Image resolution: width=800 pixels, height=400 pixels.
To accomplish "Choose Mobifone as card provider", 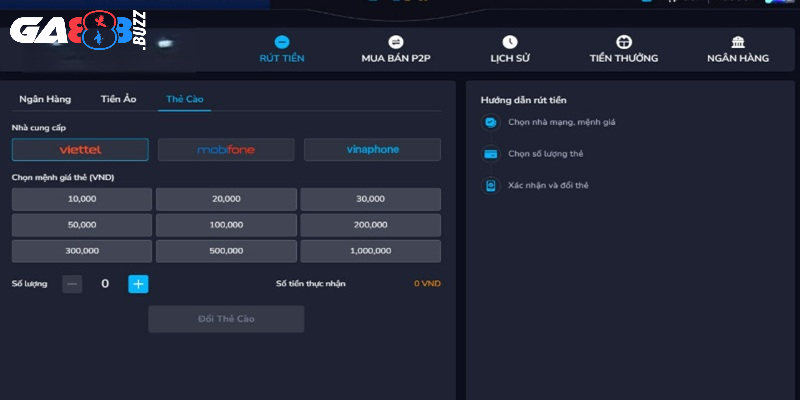I will [x=226, y=149].
